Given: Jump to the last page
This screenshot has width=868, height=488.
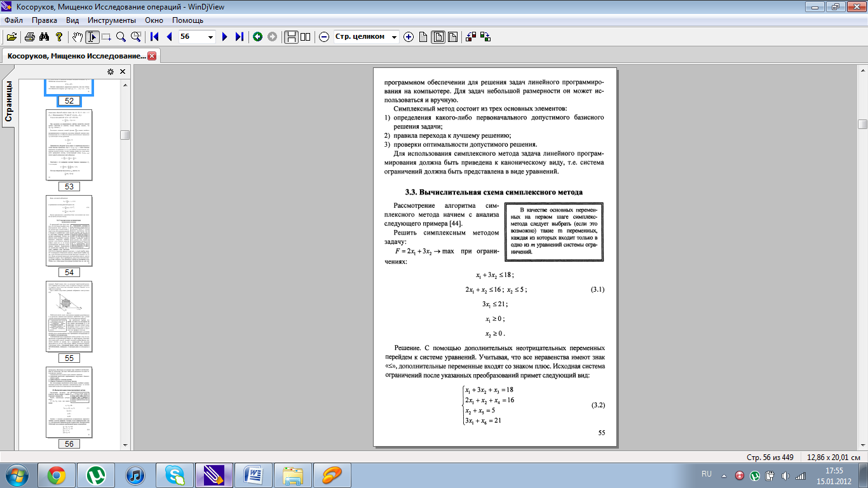Looking at the screenshot, I should 239,37.
